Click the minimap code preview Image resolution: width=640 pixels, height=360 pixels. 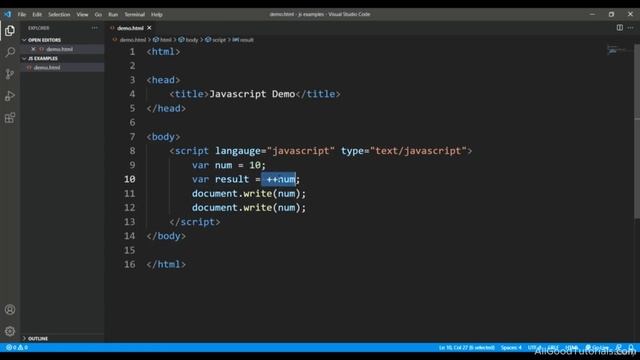point(616,50)
